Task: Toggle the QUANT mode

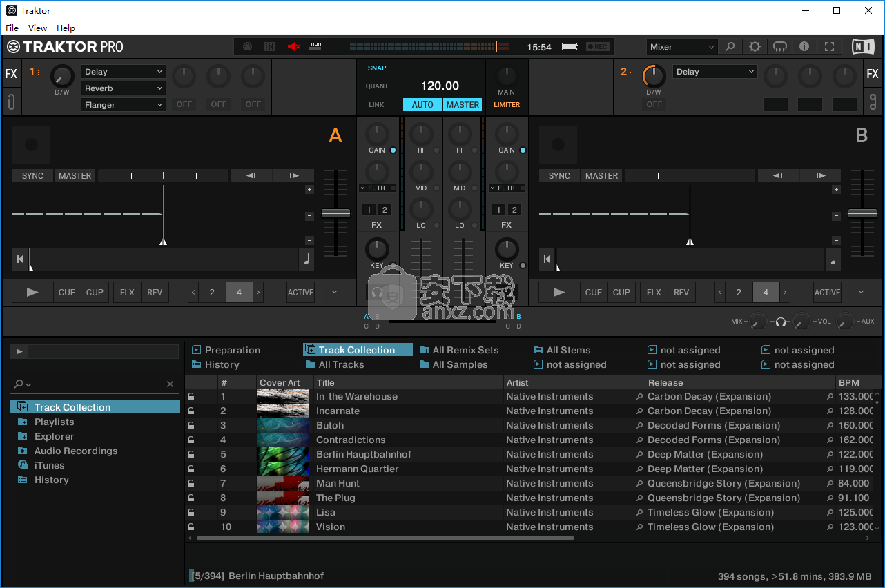Action: pyautogui.click(x=377, y=86)
